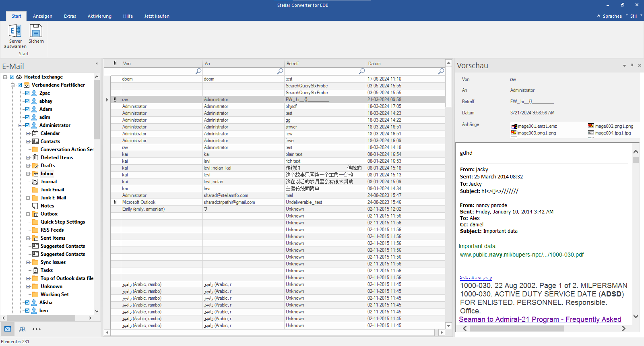Viewport: 644px width, 346px height.
Task: Collapse the Hosted Exchange tree node
Action: pyautogui.click(x=5, y=77)
